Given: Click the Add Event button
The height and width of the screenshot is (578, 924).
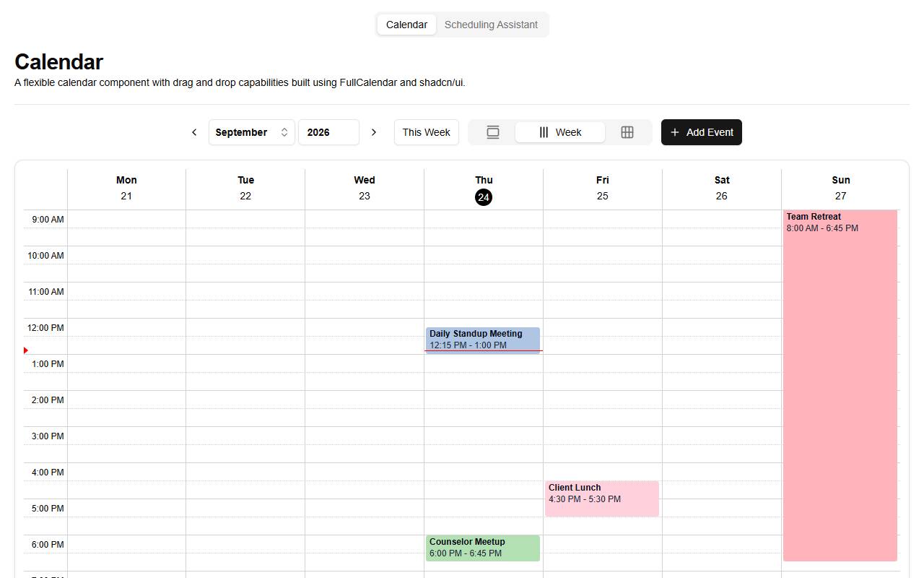Looking at the screenshot, I should point(702,132).
